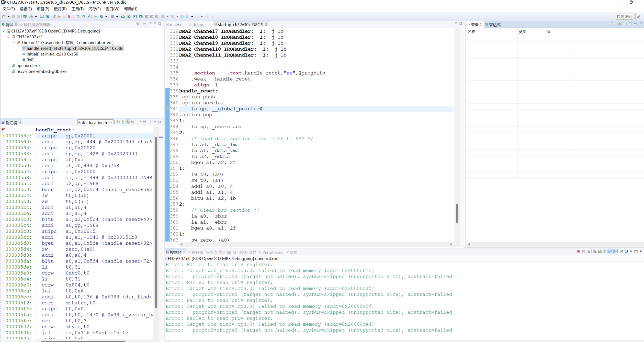Switch to the debug.c editor tab

coord(198,25)
